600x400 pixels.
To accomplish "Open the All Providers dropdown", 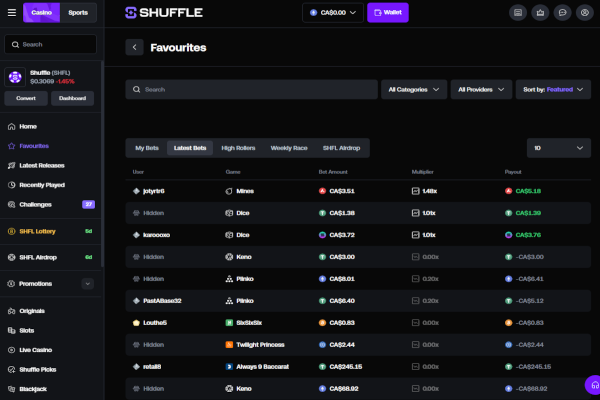I will click(481, 89).
